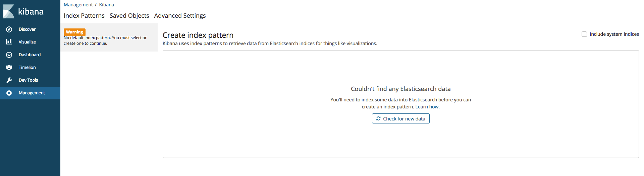Click the Include system indices label
Viewport: 644px width, 176px height.
(614, 34)
